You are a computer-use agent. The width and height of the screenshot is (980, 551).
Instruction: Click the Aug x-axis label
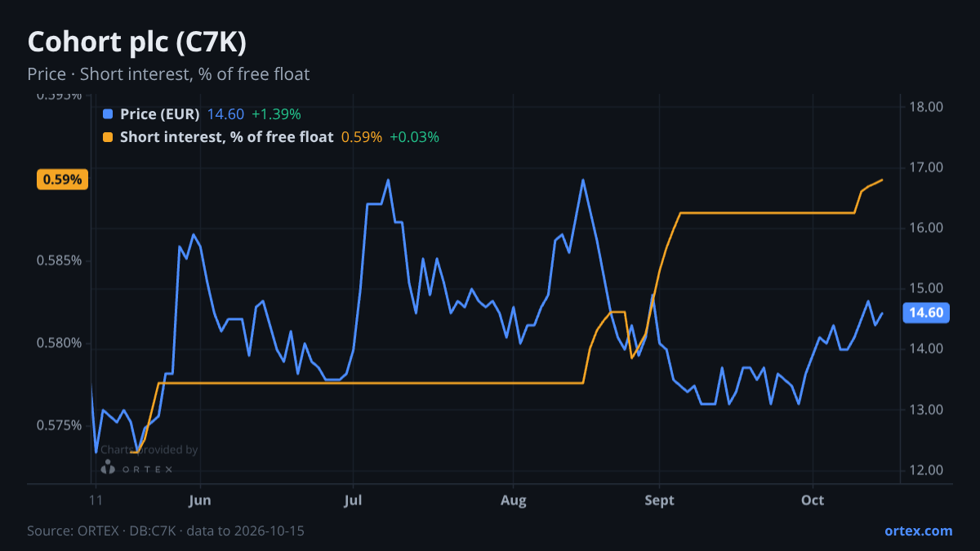point(513,500)
